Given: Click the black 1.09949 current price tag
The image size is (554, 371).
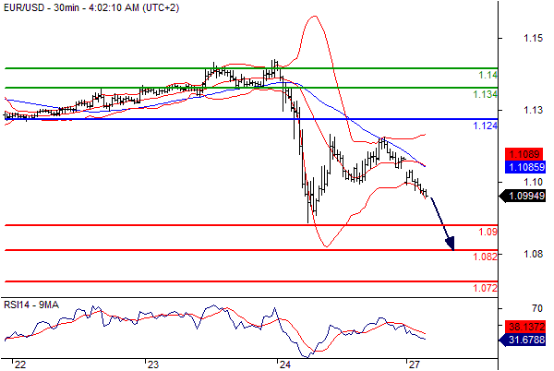Looking at the screenshot, I should click(523, 196).
